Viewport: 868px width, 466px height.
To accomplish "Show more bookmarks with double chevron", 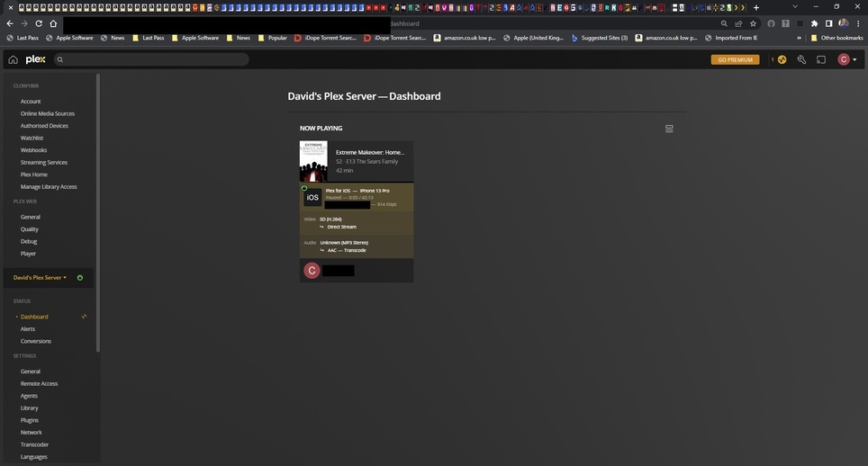I will pos(799,38).
